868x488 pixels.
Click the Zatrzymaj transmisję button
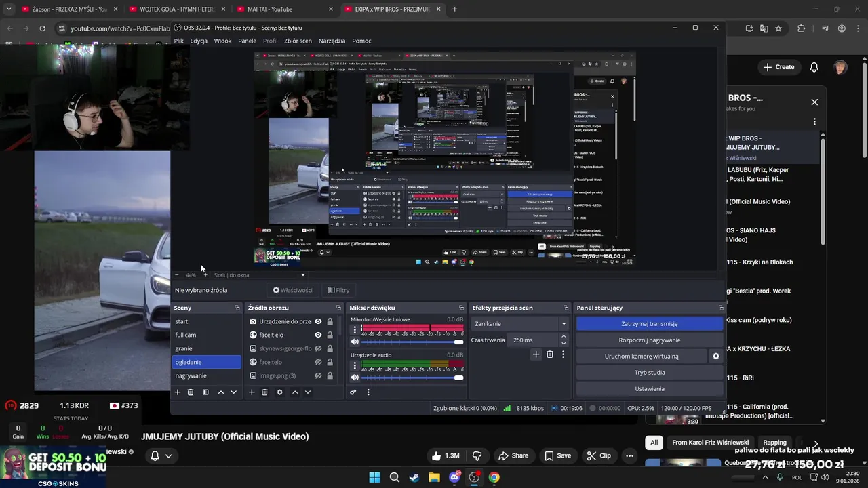point(649,323)
